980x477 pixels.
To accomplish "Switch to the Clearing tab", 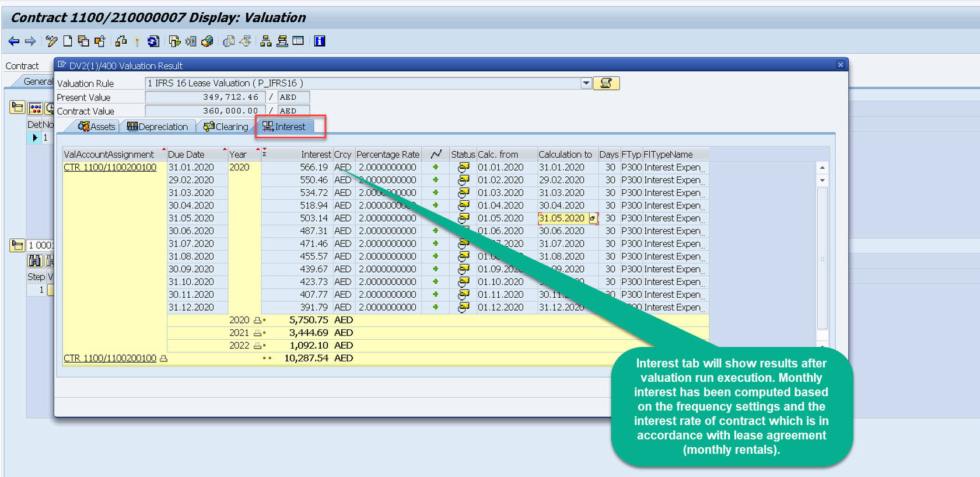I will coord(226,127).
